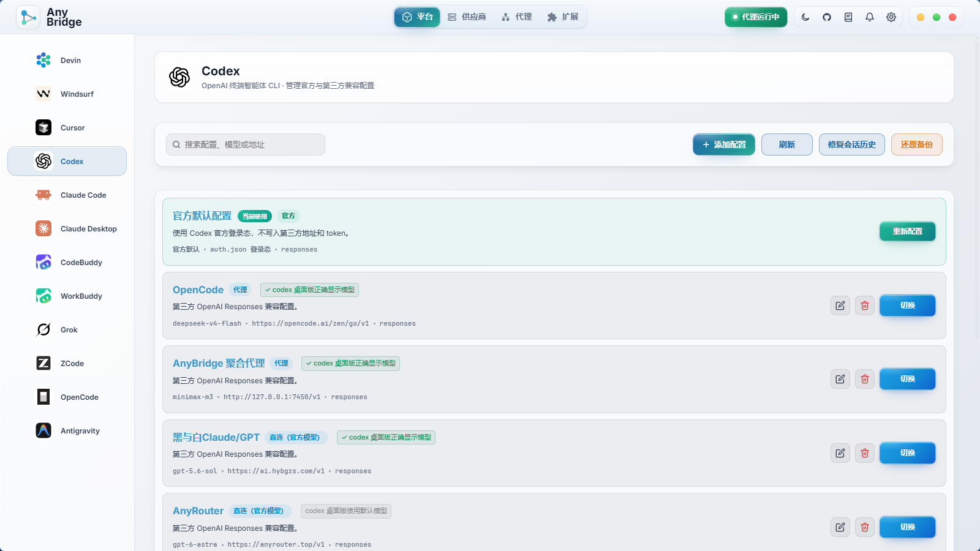This screenshot has height=551, width=980.
Task: Click the AnyBridge 聚合代理 title
Action: 219,363
